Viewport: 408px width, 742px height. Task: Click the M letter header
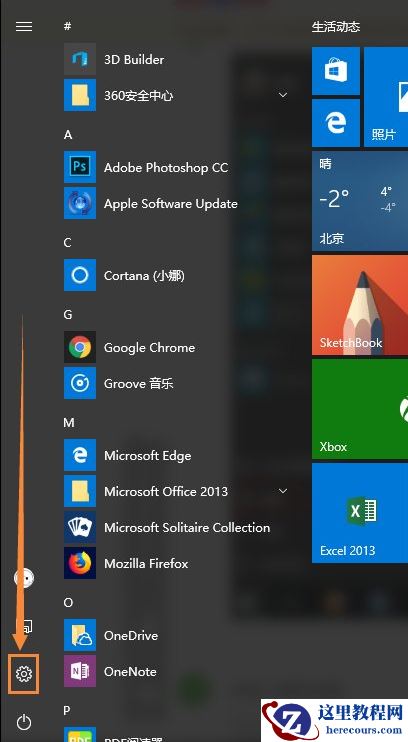69,422
